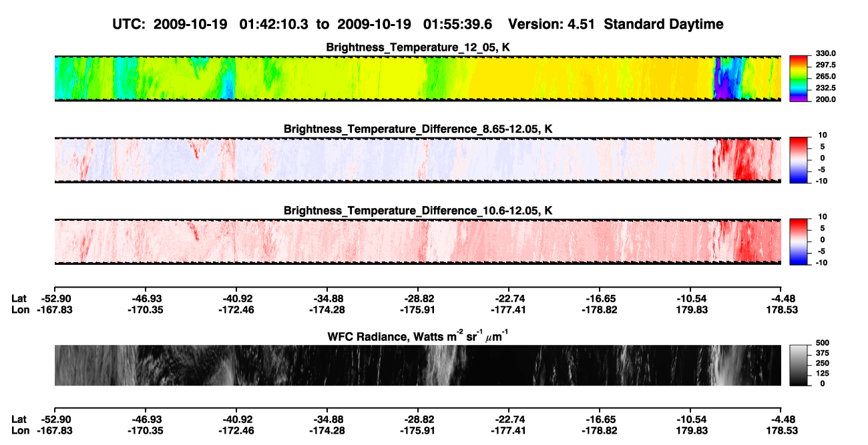Select the Brightness_Temperature_Difference_10.6-12.05, K title

(418, 211)
